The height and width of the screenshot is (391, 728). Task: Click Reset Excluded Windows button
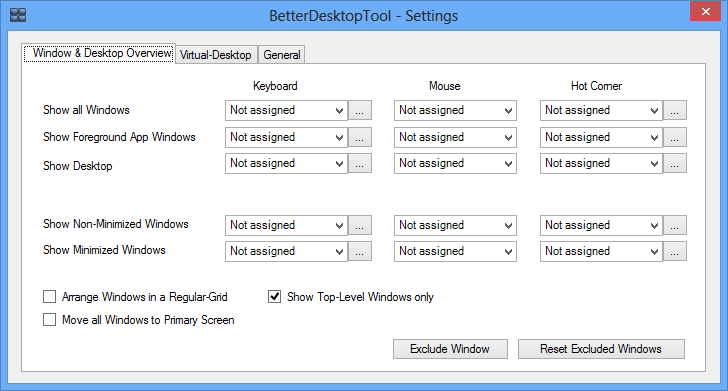pos(601,349)
